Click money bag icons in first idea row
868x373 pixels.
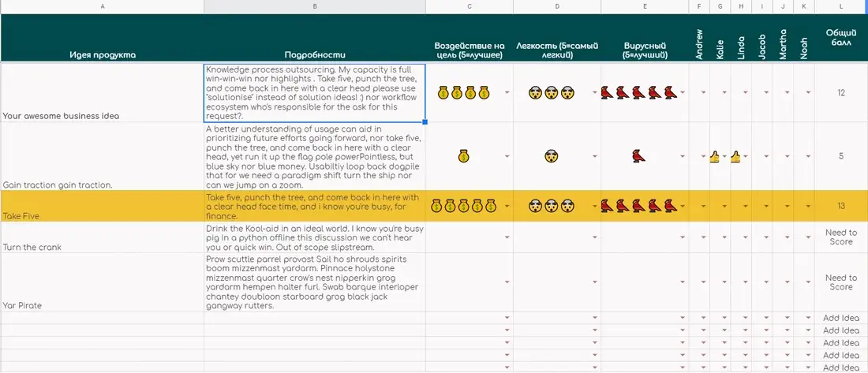click(x=463, y=92)
